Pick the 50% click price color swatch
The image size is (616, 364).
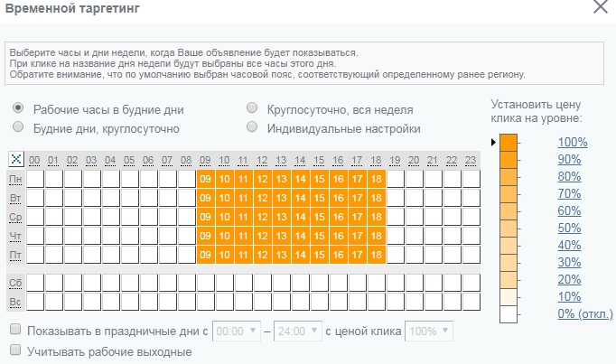pos(509,229)
